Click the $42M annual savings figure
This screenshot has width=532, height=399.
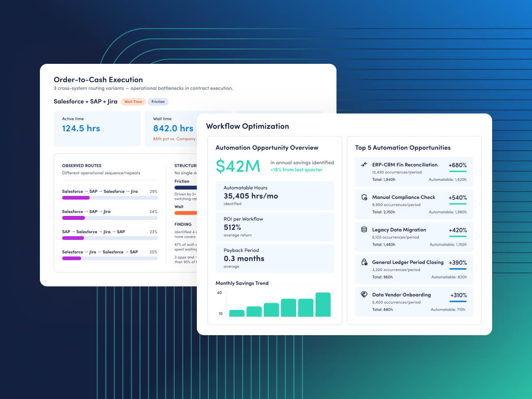(x=238, y=166)
